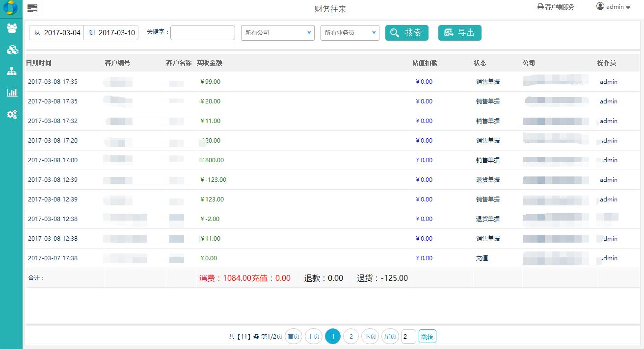
Task: Click the ￥0.00 amount in the 充值 row
Action: click(209, 258)
